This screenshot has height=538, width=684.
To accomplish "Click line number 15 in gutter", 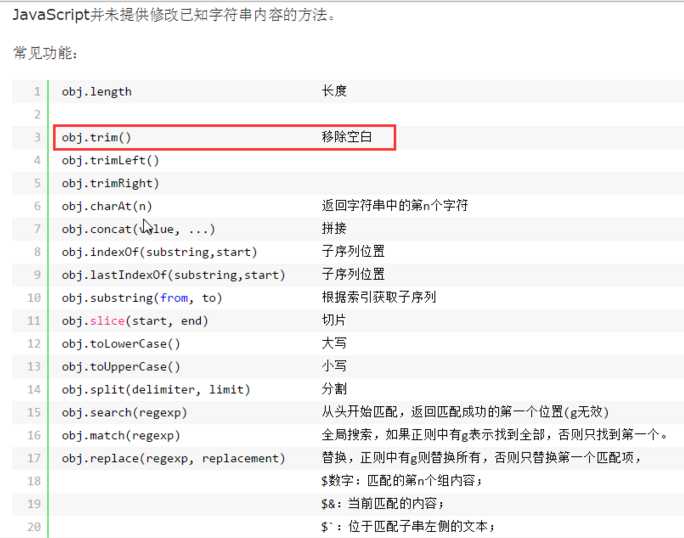I will pos(34,412).
